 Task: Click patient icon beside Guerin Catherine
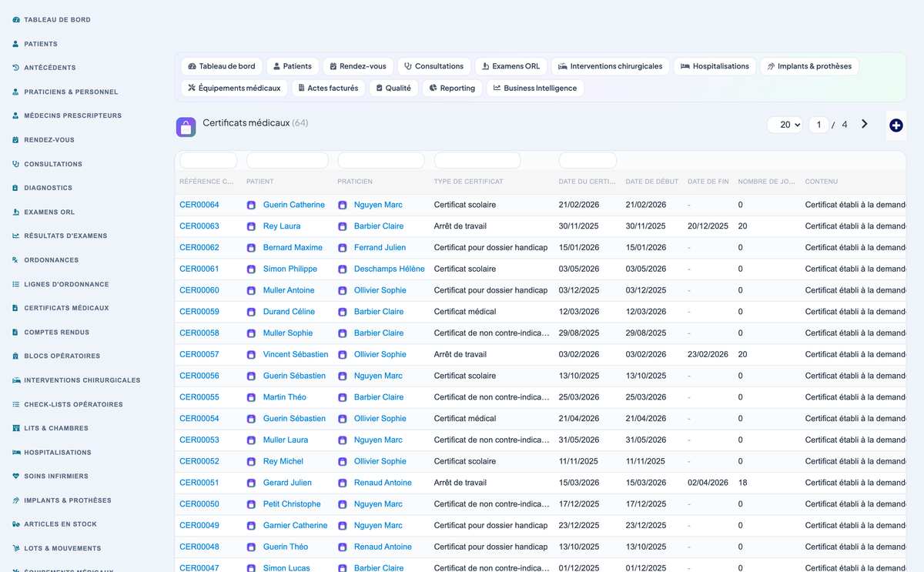point(251,206)
